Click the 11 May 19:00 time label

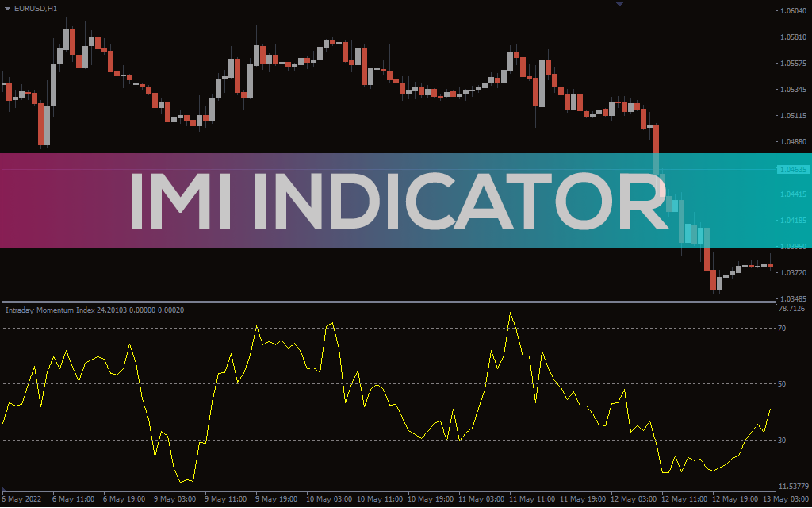pyautogui.click(x=583, y=499)
